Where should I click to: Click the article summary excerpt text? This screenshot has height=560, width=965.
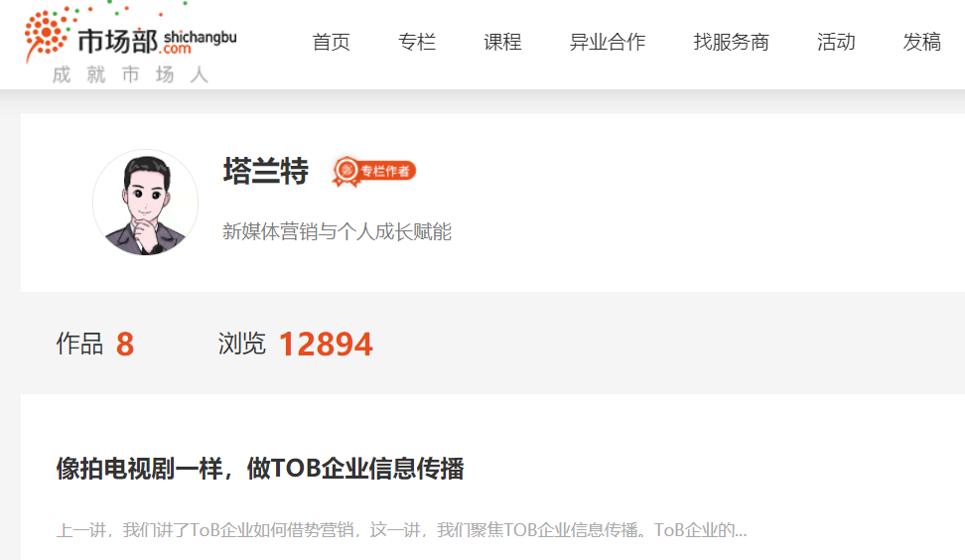click(x=401, y=530)
